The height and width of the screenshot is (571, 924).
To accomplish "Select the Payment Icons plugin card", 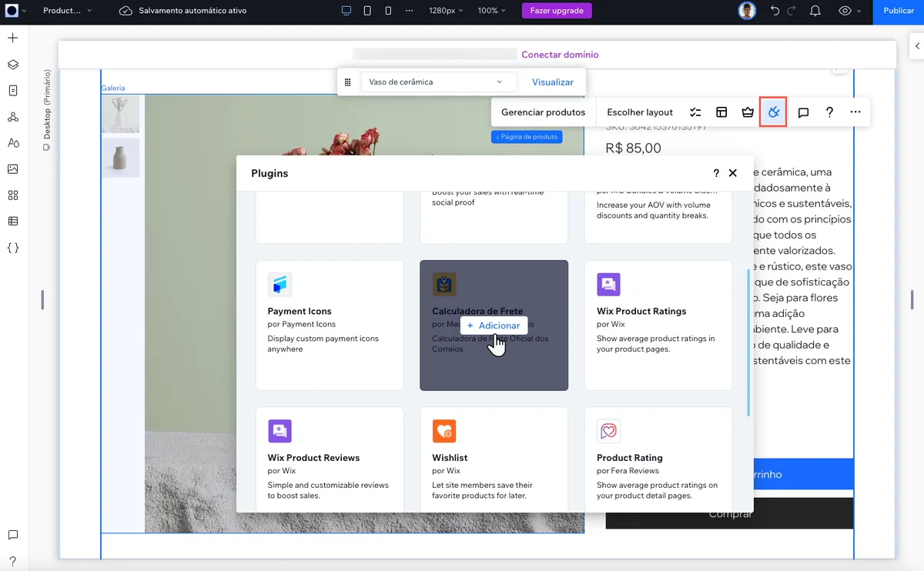I will click(330, 325).
